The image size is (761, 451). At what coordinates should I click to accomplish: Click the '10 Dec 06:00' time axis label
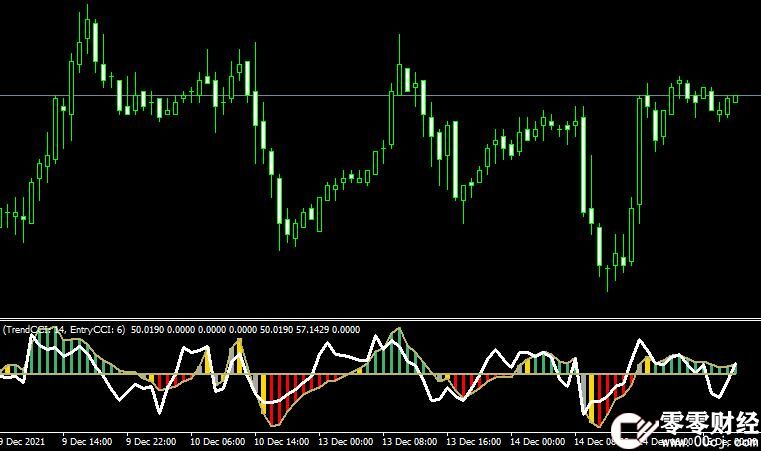tap(217, 442)
